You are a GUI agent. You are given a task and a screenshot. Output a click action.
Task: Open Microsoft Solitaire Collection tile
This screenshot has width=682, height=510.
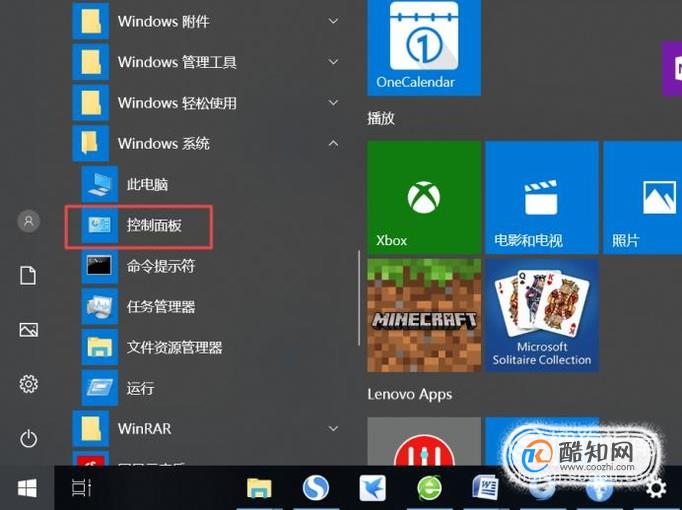click(542, 316)
